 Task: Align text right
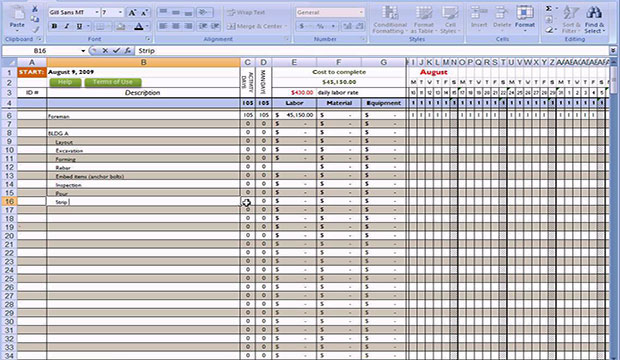point(189,27)
